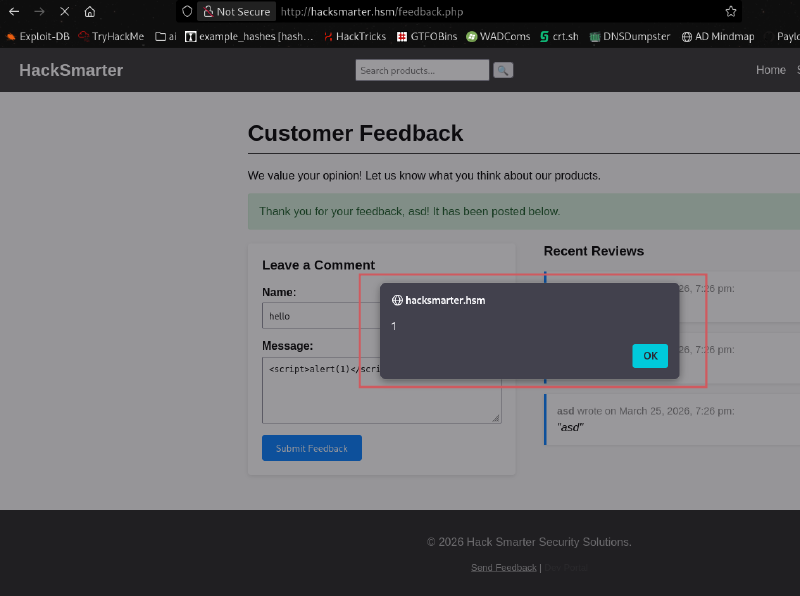Open the WADComs bookmark
This screenshot has height=596, width=800.
498,36
